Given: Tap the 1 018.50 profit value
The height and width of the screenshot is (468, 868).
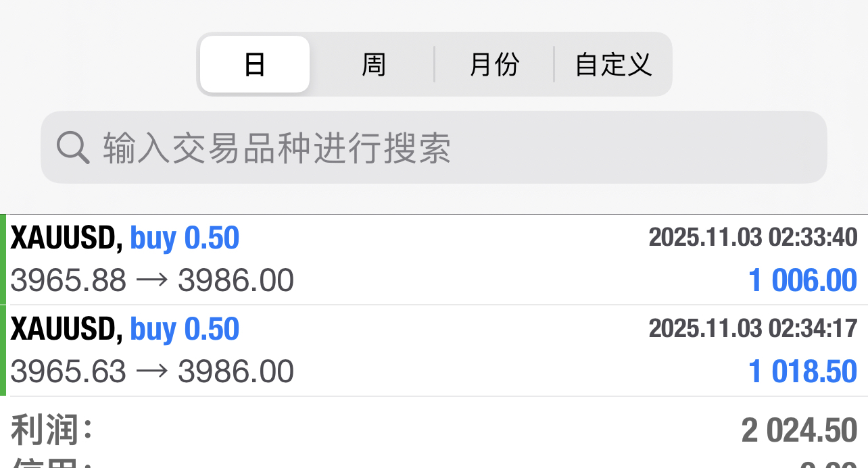Looking at the screenshot, I should click(x=802, y=371).
